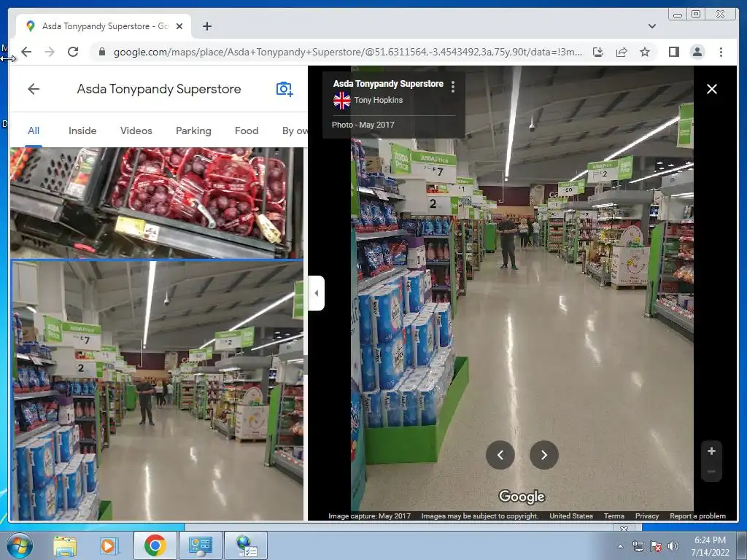This screenshot has height=560, width=747.
Task: Close the photo viewer with the X
Action: tap(712, 89)
